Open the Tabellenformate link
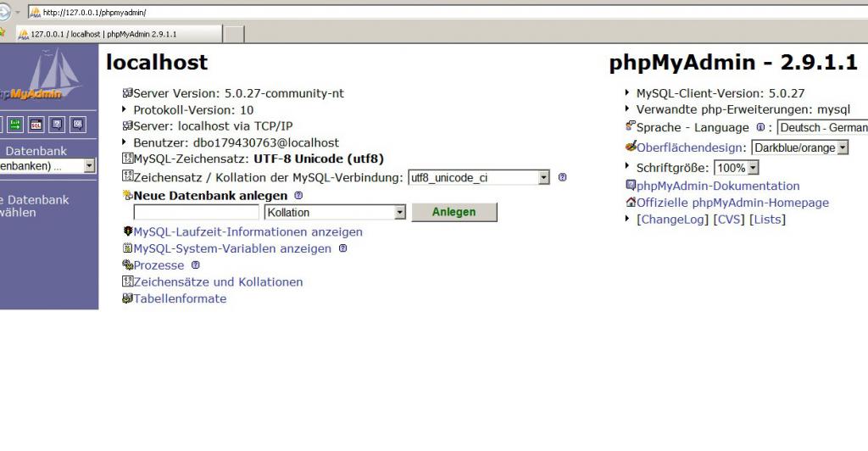This screenshot has width=868, height=451. (x=180, y=298)
